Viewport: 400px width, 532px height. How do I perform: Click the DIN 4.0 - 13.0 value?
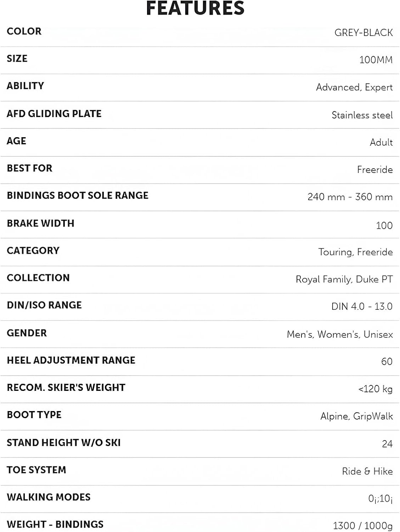362,306
